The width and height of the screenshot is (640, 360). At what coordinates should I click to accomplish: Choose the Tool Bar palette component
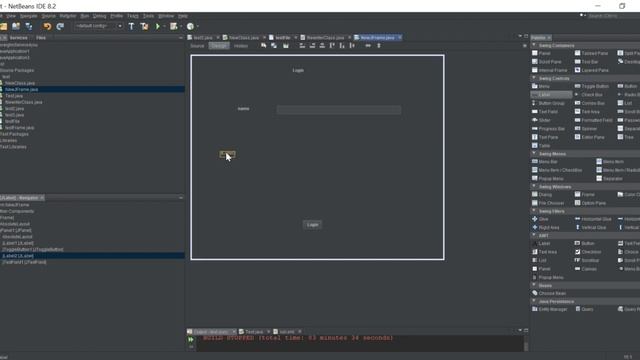click(586, 62)
